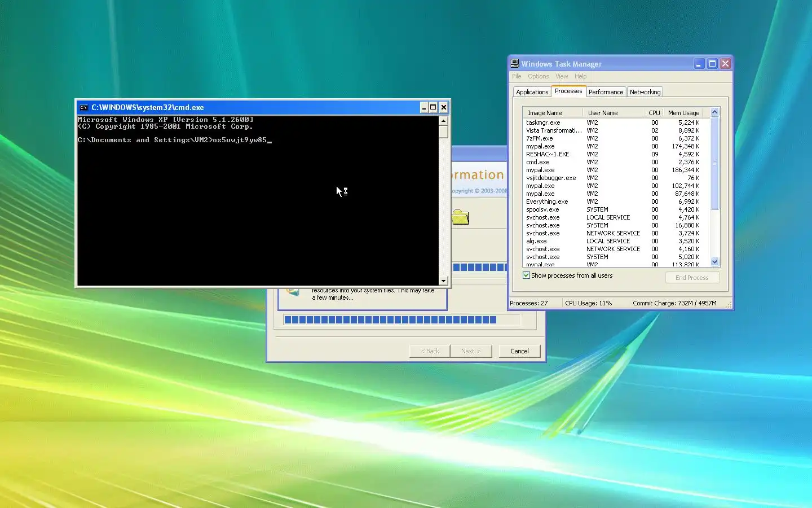The width and height of the screenshot is (812, 508).
Task: Click the CPU Usage: 11% status text
Action: click(x=588, y=303)
